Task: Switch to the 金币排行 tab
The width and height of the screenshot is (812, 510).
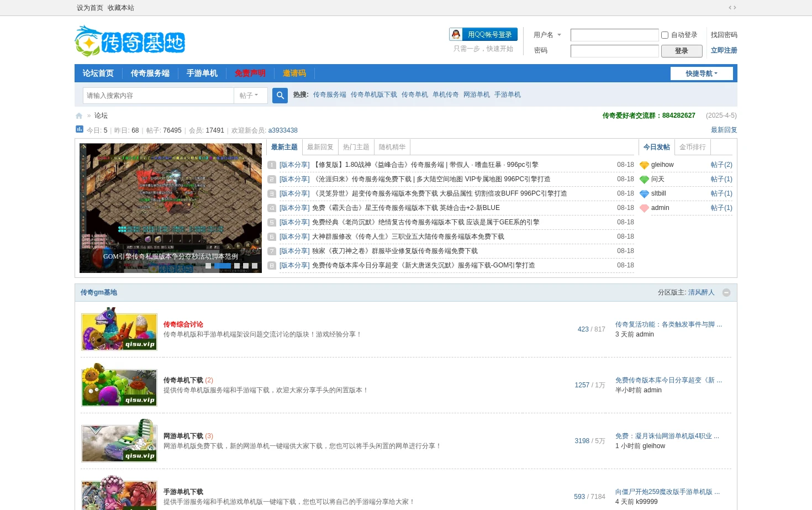Action: [693, 147]
